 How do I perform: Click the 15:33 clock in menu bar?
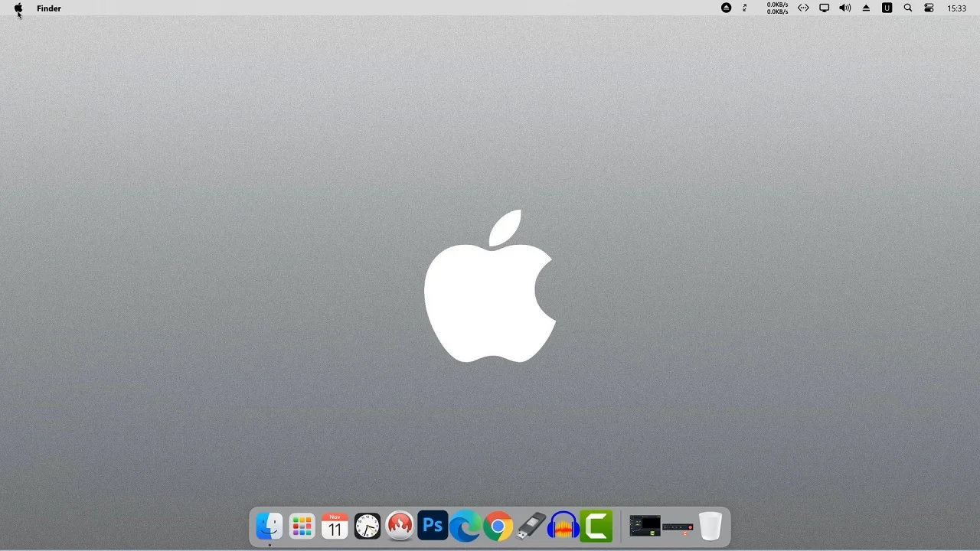pyautogui.click(x=956, y=8)
